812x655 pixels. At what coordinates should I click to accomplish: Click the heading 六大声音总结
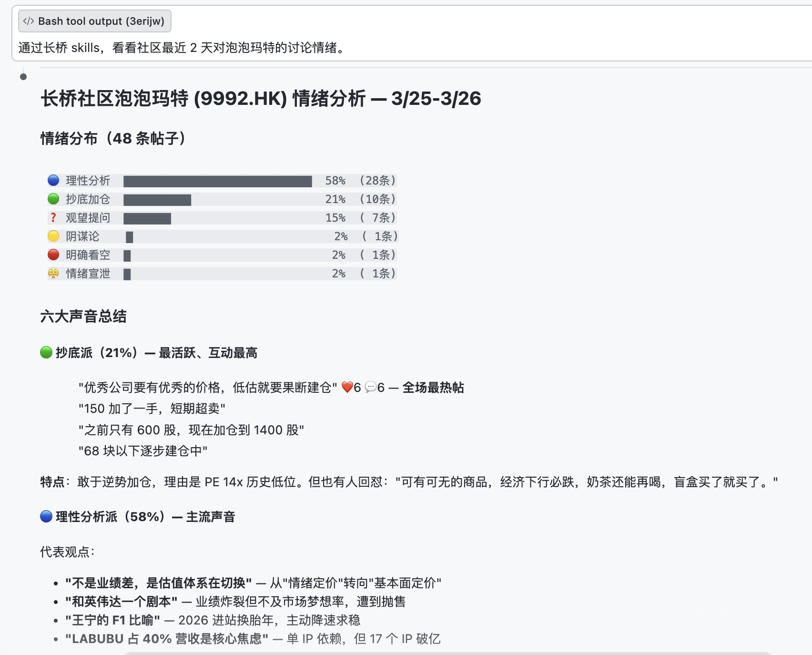point(83,317)
